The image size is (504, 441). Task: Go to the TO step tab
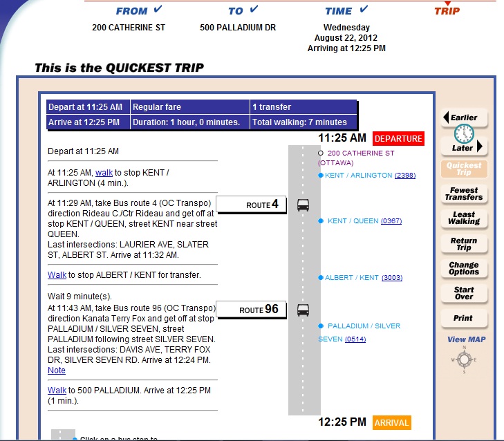[236, 11]
